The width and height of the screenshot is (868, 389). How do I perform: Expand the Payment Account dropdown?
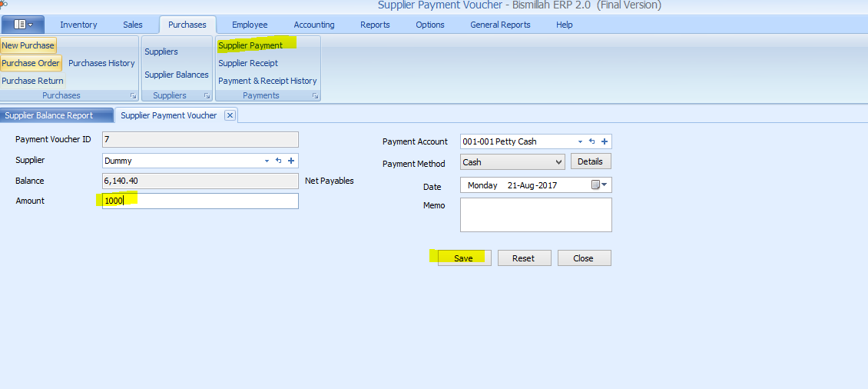(x=580, y=141)
